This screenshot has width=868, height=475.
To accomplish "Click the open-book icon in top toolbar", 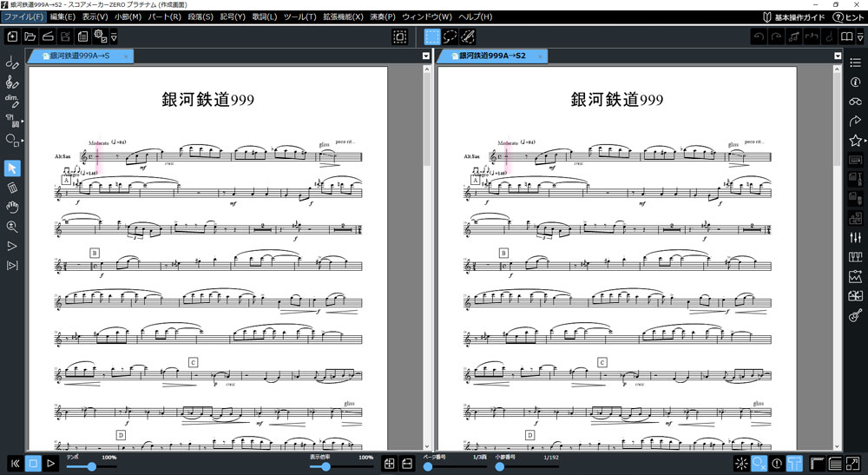I will [x=846, y=36].
